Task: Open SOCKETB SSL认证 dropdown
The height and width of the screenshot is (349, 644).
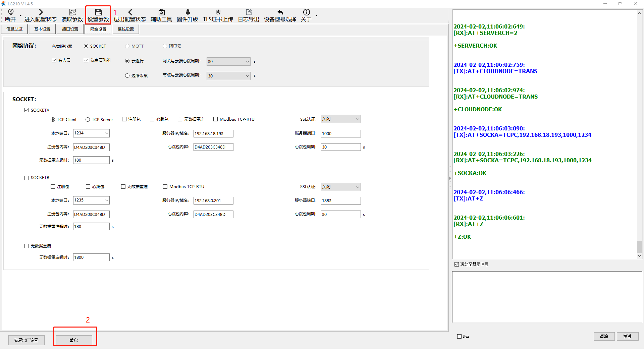Action: pyautogui.click(x=341, y=187)
